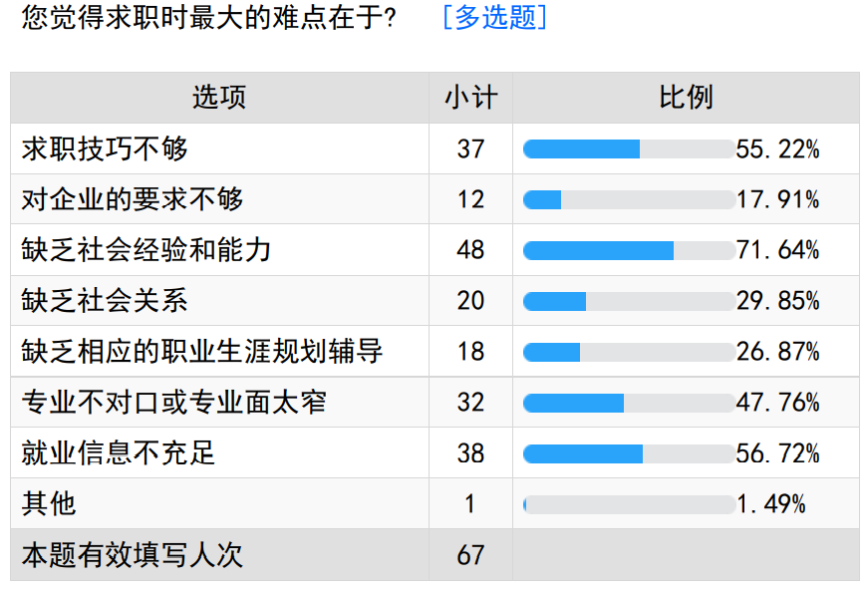Select 缺乏相应的职业生涯规划辅导 row label
The height and width of the screenshot is (590, 868).
coord(202,352)
